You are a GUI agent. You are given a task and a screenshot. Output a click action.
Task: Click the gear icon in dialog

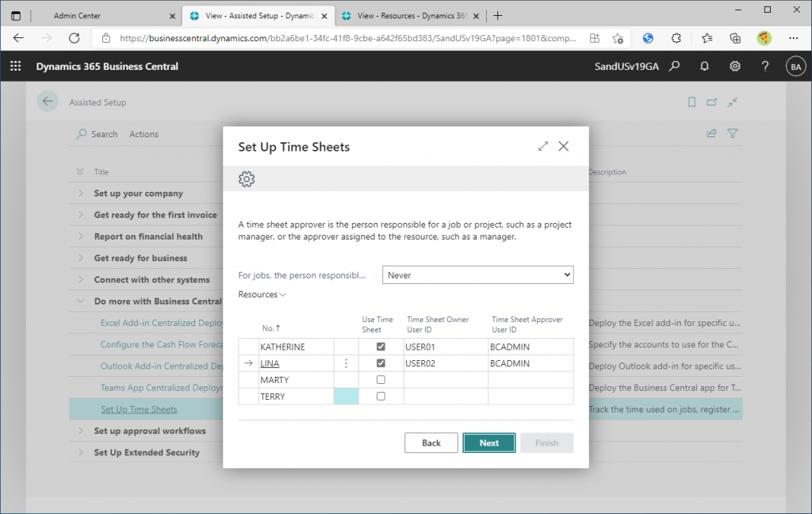247,179
